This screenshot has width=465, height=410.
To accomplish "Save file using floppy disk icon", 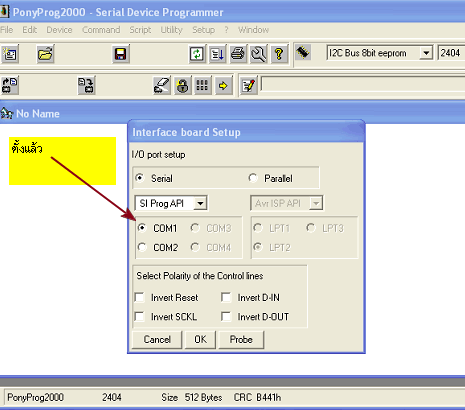I will pyautogui.click(x=120, y=54).
